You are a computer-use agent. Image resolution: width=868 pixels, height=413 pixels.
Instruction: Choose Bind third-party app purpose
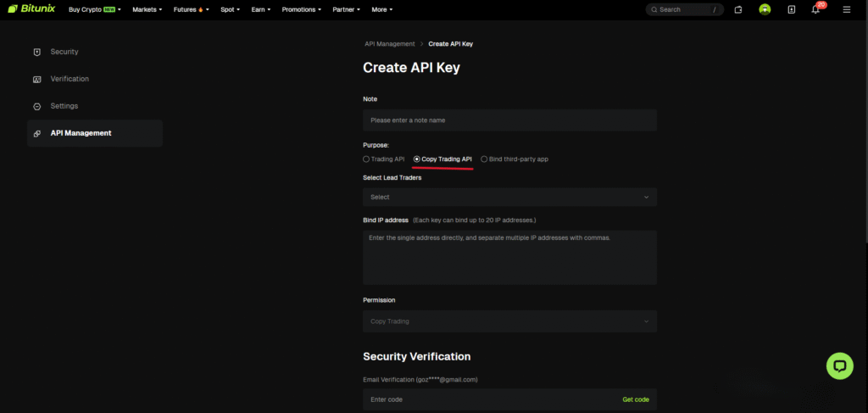tap(484, 159)
